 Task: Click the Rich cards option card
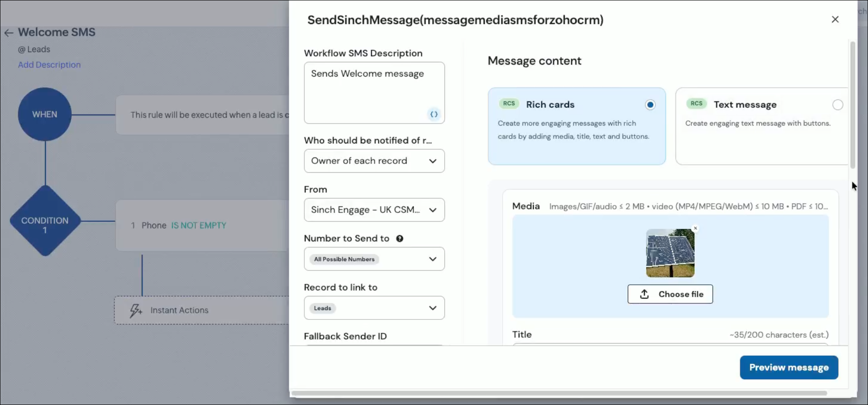click(577, 126)
